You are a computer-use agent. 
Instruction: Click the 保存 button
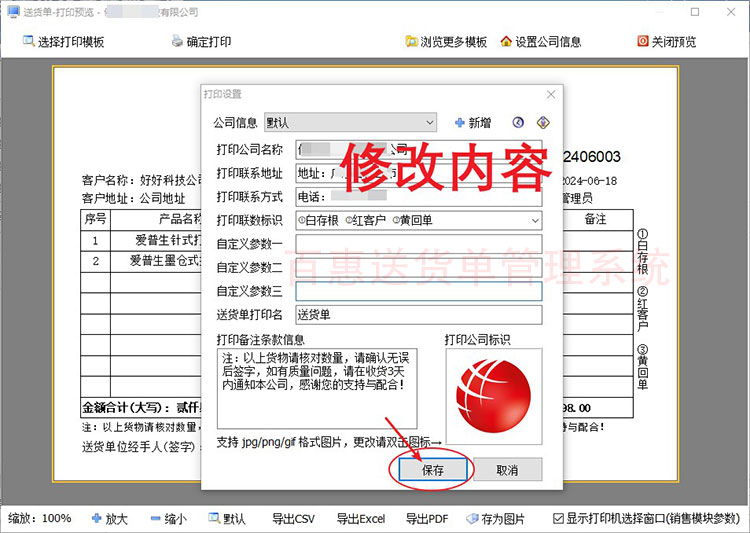pyautogui.click(x=433, y=470)
